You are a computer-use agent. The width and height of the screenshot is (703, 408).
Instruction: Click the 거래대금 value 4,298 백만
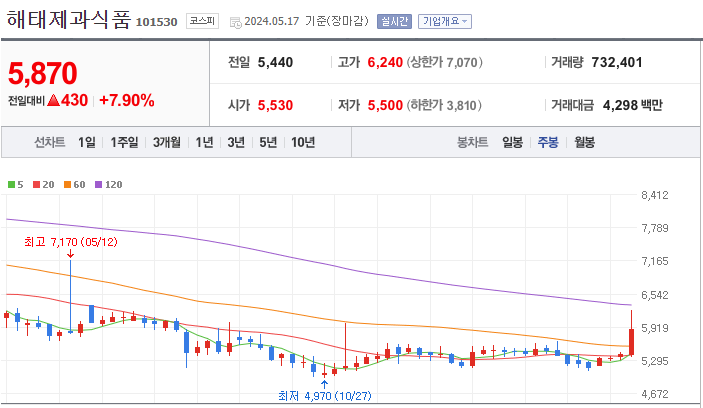pyautogui.click(x=633, y=105)
